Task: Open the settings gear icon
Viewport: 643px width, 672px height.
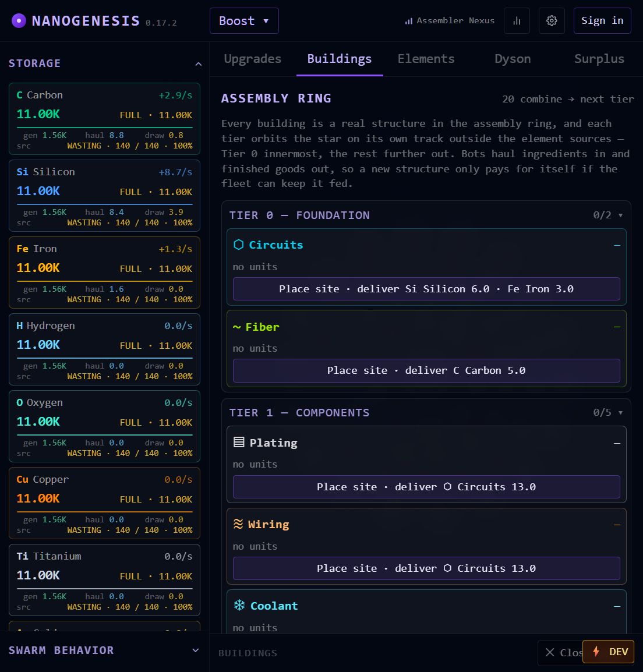Action: [552, 20]
